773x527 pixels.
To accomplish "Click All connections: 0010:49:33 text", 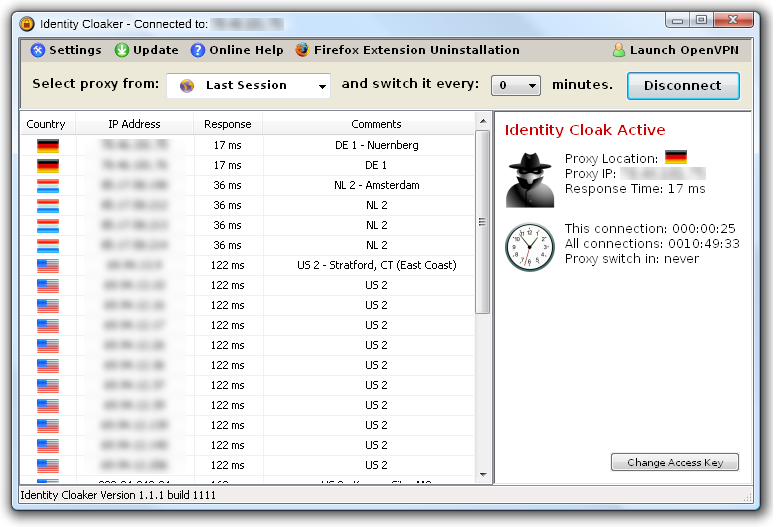I will pos(652,244).
